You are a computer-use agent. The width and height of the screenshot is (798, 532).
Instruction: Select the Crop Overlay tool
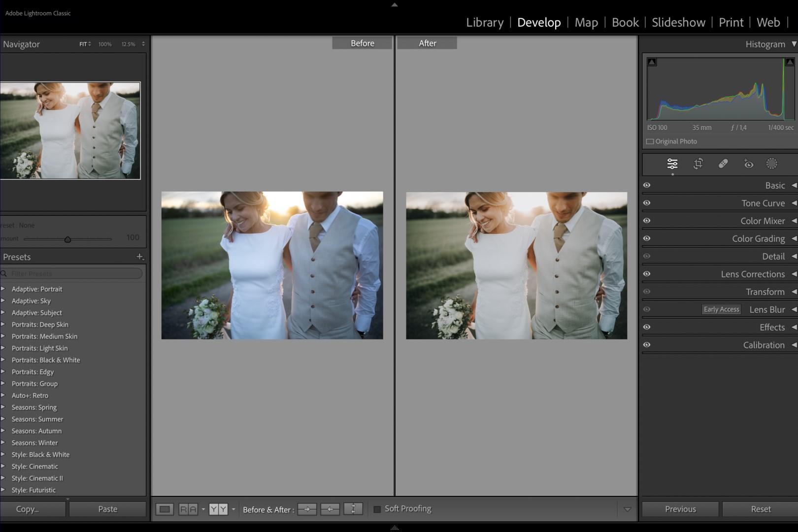coord(698,164)
